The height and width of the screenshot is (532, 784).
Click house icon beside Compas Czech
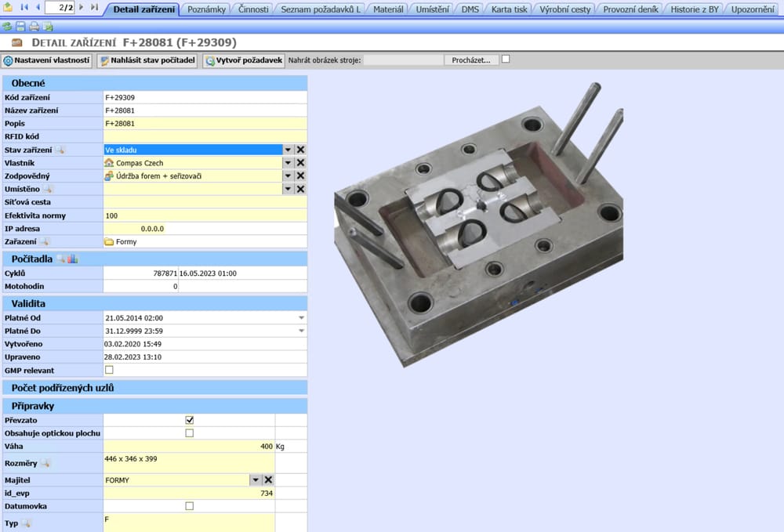click(x=109, y=162)
